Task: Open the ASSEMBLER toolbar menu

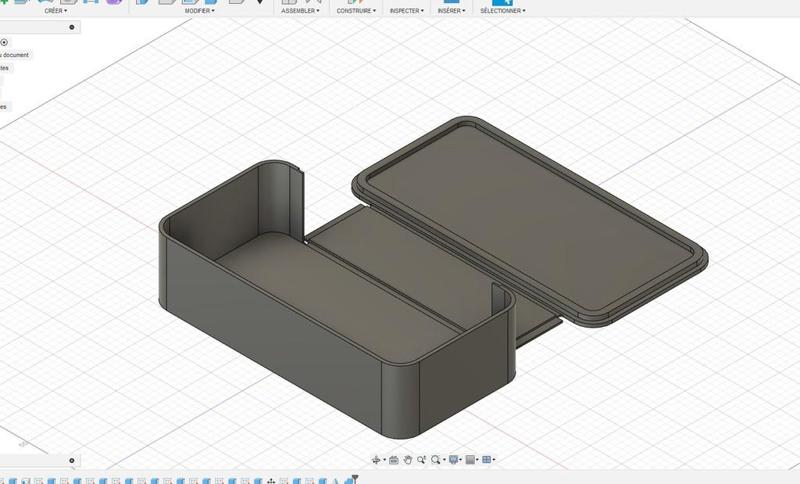Action: click(301, 11)
